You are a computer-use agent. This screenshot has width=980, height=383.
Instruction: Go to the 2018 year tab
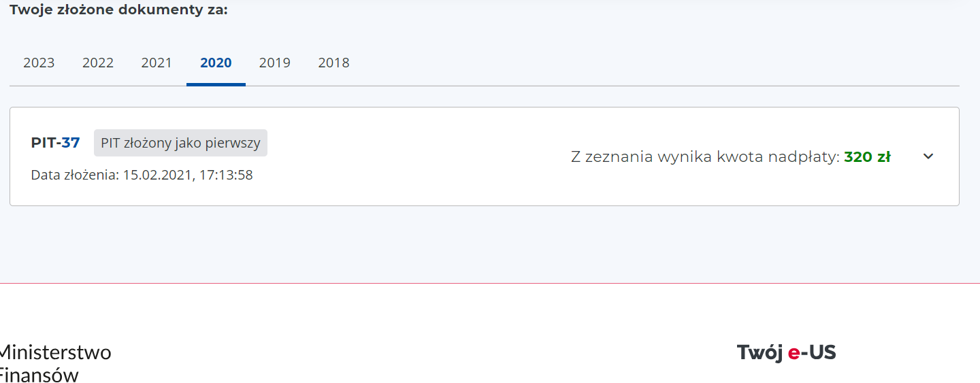[x=333, y=63]
